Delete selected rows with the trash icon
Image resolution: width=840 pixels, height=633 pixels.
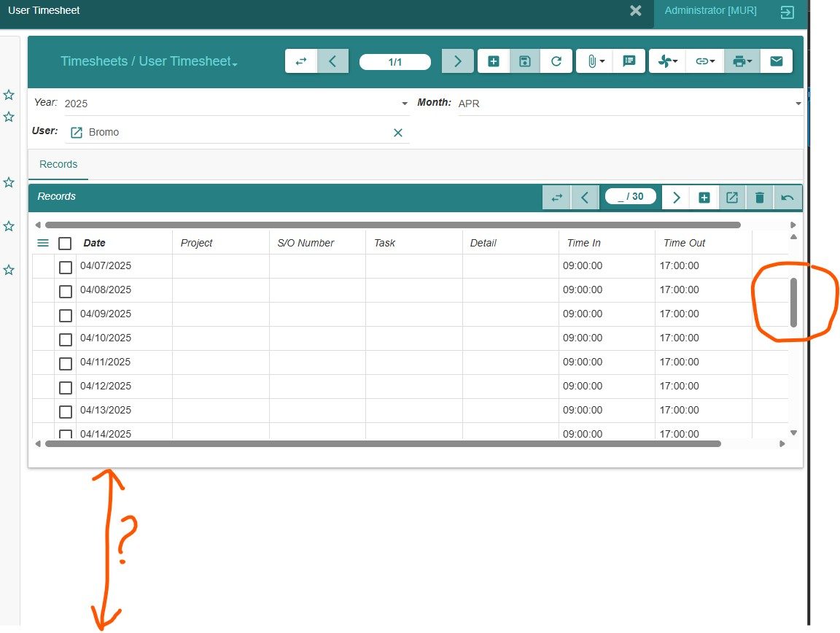(759, 198)
